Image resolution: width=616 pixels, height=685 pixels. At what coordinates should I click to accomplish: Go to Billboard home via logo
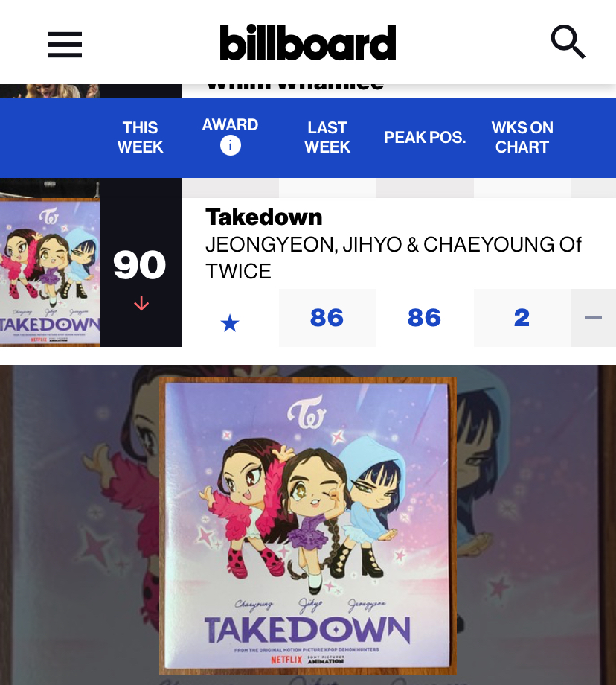308,42
